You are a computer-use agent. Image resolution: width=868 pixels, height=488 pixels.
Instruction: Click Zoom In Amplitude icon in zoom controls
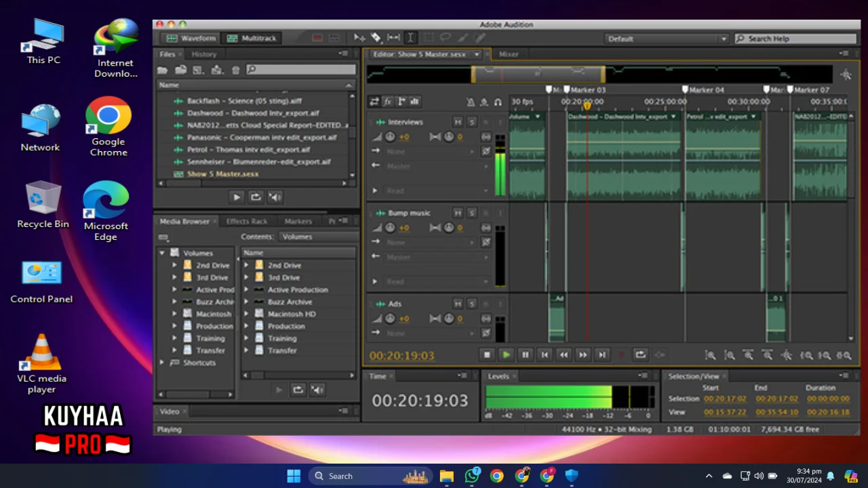pos(710,355)
